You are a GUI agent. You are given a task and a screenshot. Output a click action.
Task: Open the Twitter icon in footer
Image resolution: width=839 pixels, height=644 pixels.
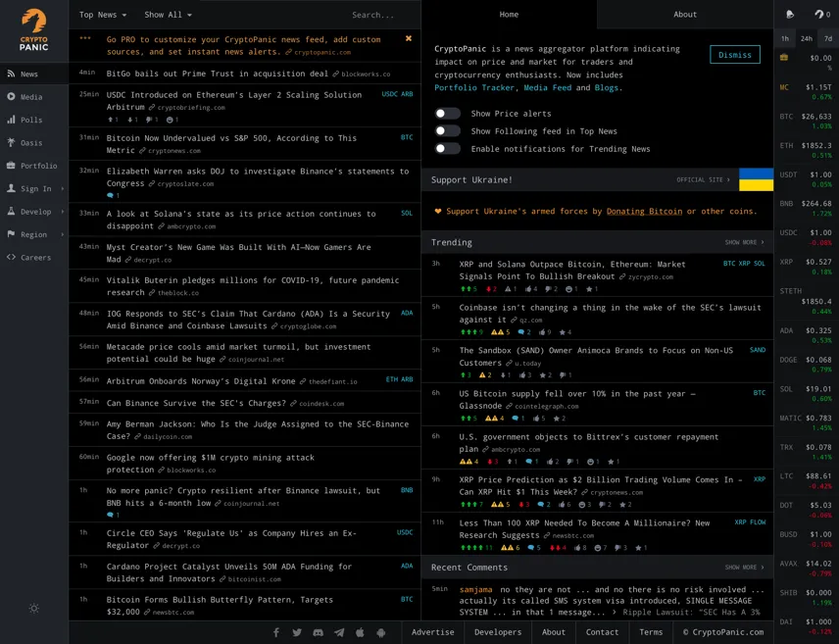297,632
